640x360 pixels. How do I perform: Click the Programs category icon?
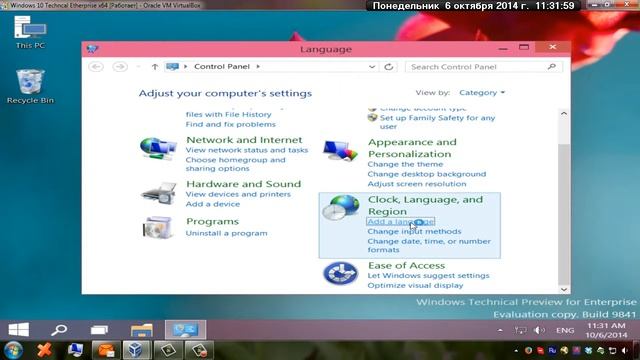[x=158, y=227]
